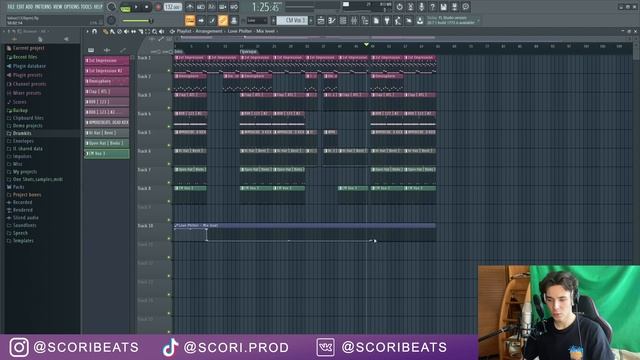The image size is (640, 360).
Task: Select the Clap pattern in picker
Action: coord(107,91)
